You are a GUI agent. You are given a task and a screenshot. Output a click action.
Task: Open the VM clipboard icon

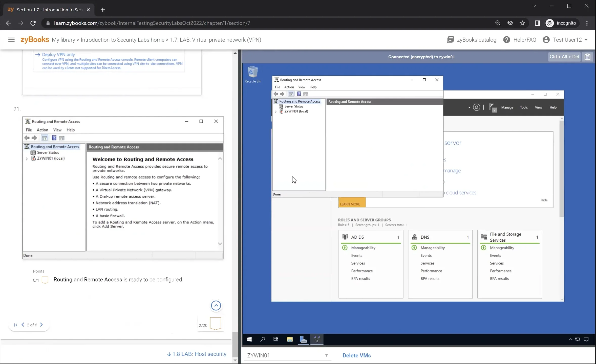pos(587,57)
